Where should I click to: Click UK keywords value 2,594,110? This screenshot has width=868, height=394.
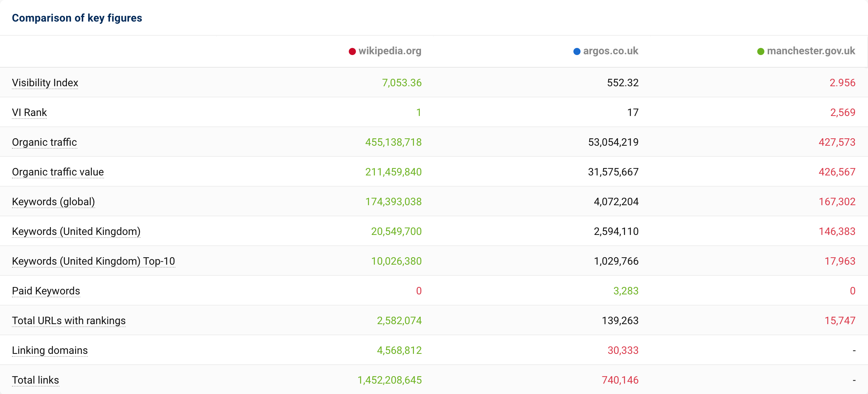tap(616, 231)
